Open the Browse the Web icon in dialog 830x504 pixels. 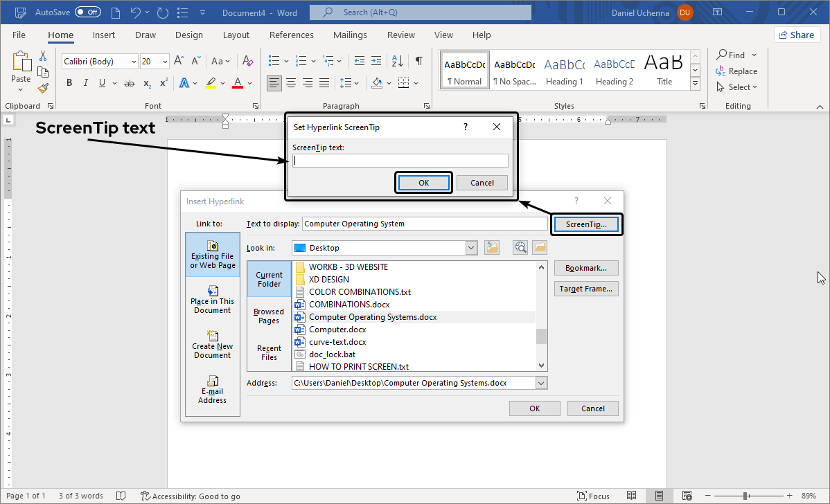[x=520, y=247]
